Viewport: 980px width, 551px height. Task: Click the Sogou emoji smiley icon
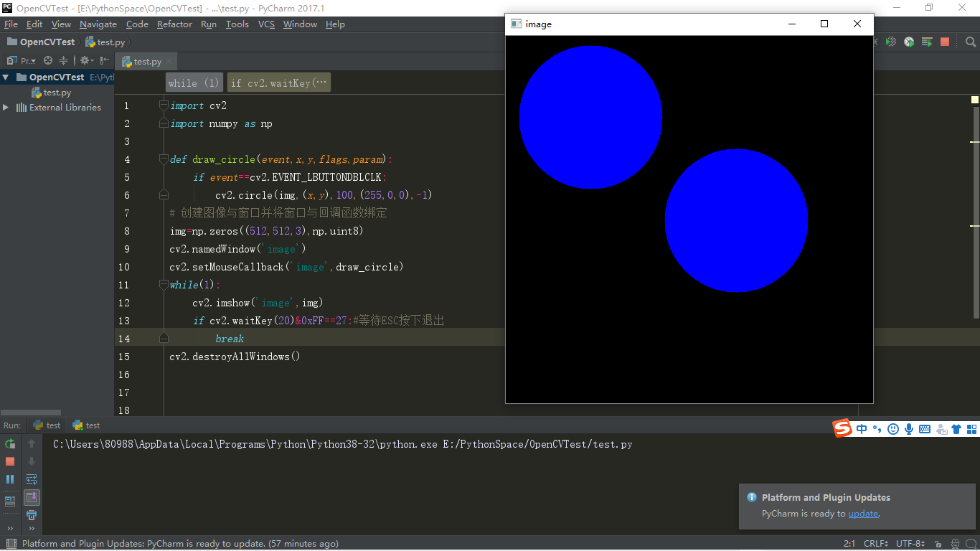(893, 429)
